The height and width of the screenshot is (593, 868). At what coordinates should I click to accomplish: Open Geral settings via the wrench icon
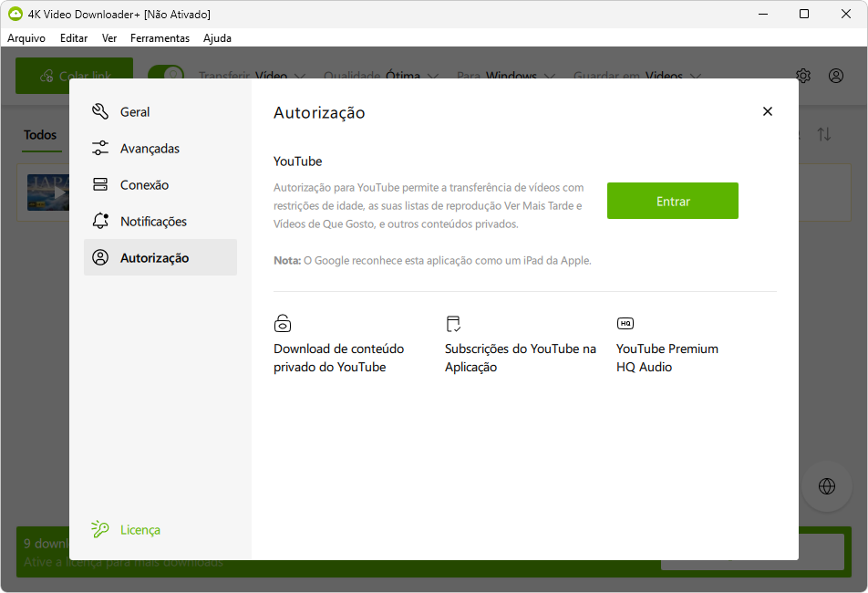tap(100, 111)
